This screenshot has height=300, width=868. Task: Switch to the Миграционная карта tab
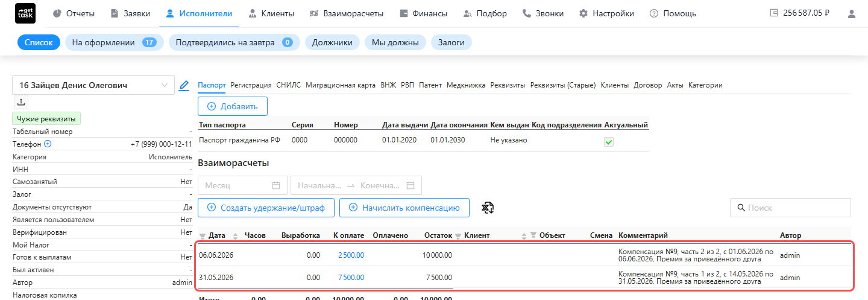341,85
